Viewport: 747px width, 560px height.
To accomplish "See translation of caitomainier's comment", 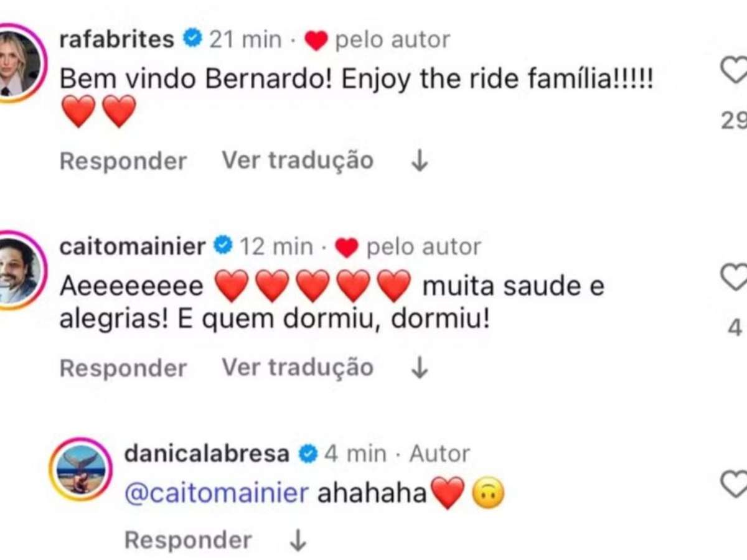I will [x=298, y=367].
